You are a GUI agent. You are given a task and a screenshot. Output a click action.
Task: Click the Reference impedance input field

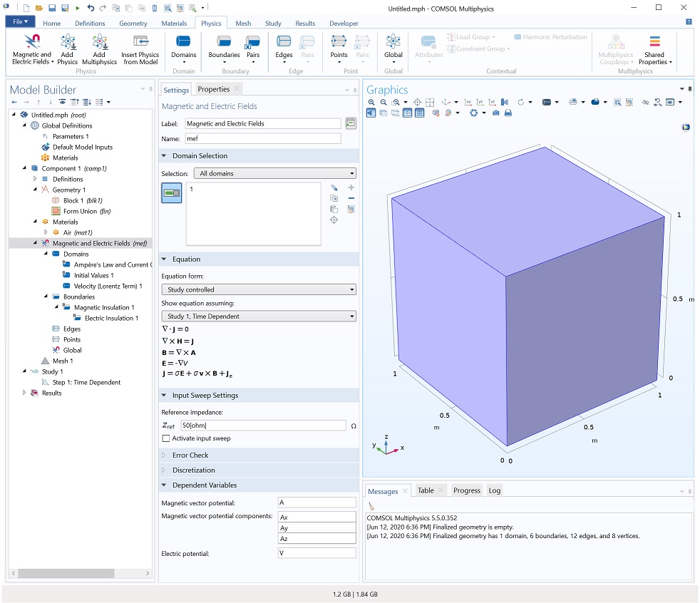point(262,426)
